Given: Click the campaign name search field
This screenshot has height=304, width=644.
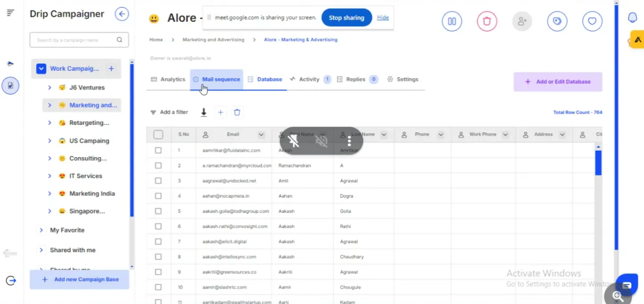Looking at the screenshot, I should 79,40.
